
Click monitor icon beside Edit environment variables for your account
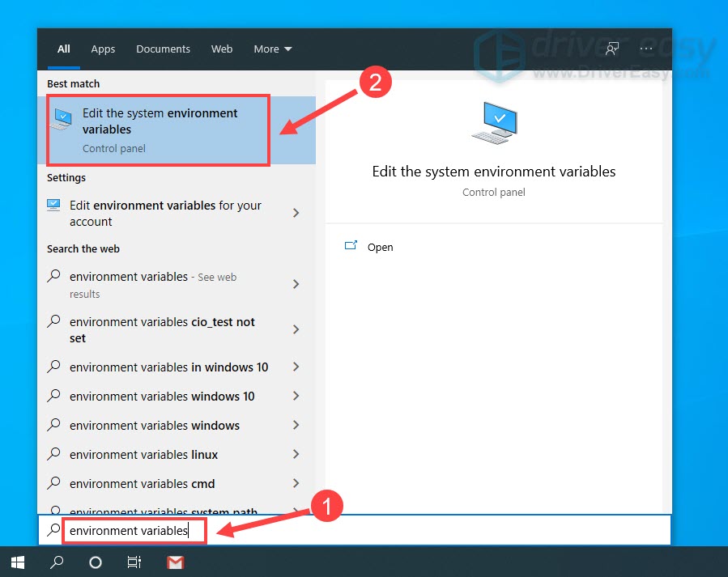point(53,205)
